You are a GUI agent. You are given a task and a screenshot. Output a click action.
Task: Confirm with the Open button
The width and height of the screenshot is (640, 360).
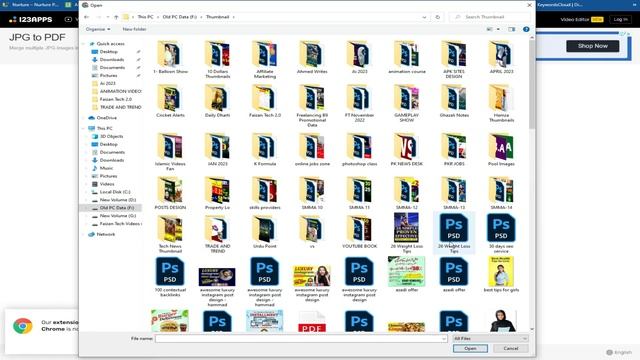coord(470,349)
